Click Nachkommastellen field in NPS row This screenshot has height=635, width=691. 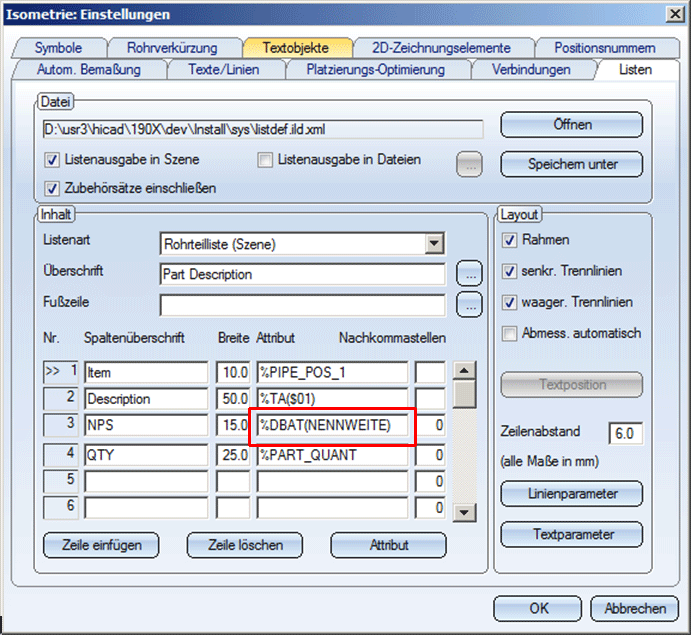[x=430, y=425]
